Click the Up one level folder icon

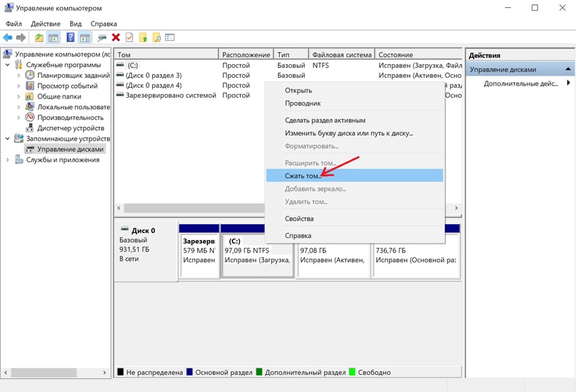[39, 38]
